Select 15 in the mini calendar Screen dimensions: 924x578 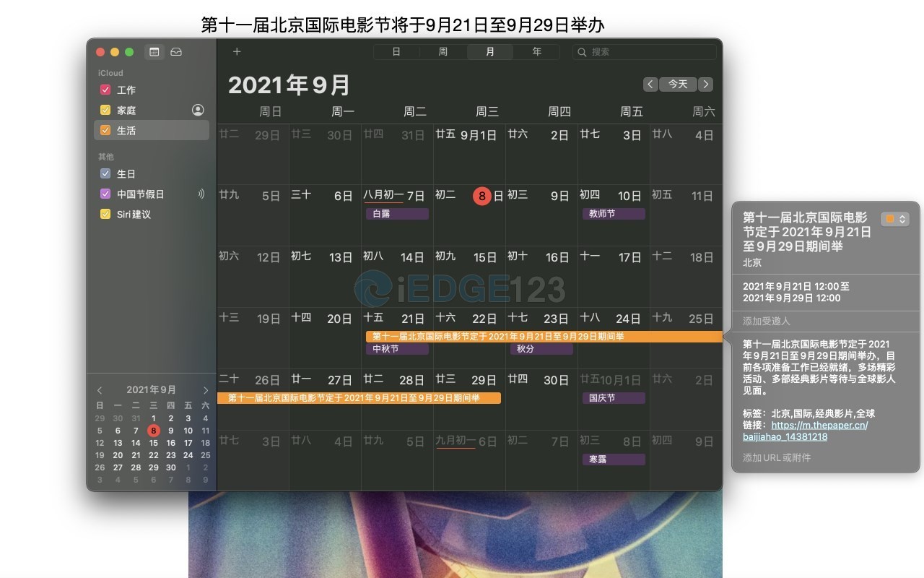153,443
